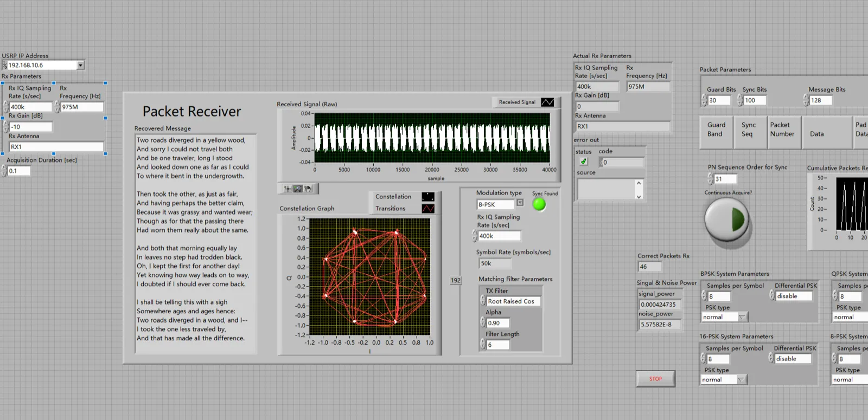Screen dimensions: 868x420
Task: Click the noise_power value 5.57582E-8
Action: pos(660,325)
